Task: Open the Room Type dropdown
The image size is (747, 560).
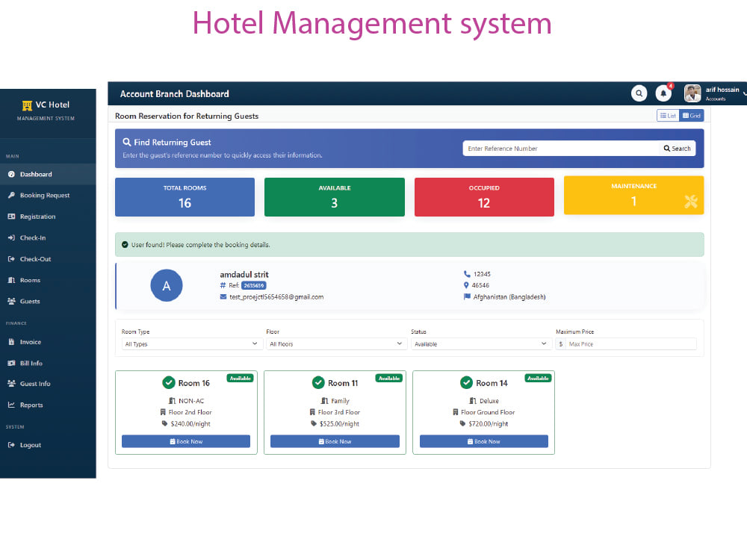Action: pos(192,343)
